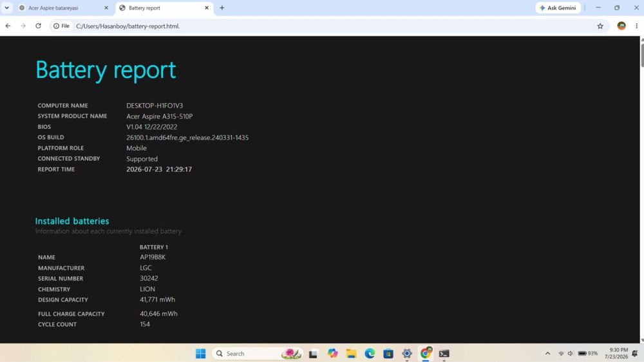644x362 pixels.
Task: Open File Explorer from the taskbar
Action: [351, 354]
